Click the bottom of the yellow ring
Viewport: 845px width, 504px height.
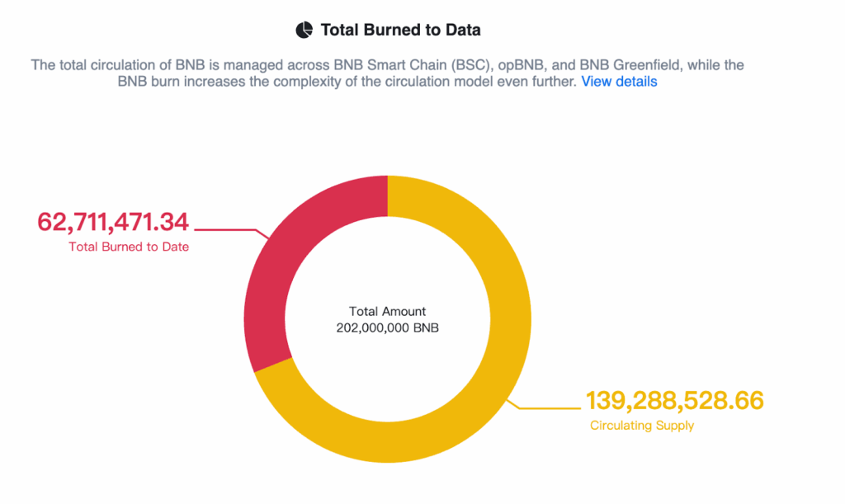click(x=388, y=442)
